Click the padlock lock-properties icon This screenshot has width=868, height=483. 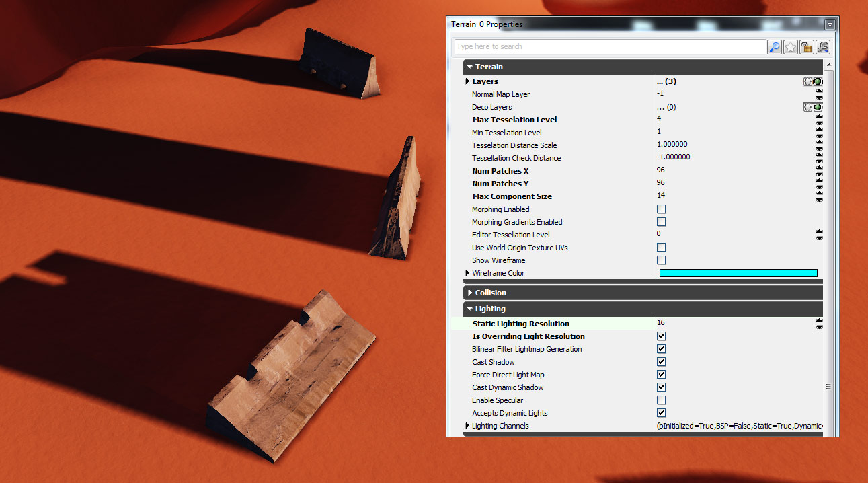[x=806, y=47]
